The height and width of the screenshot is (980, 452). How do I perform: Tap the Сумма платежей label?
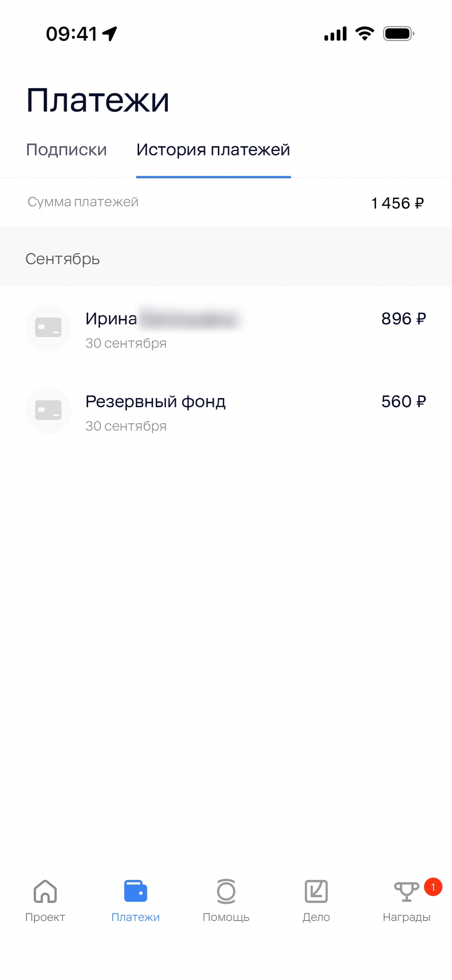83,202
